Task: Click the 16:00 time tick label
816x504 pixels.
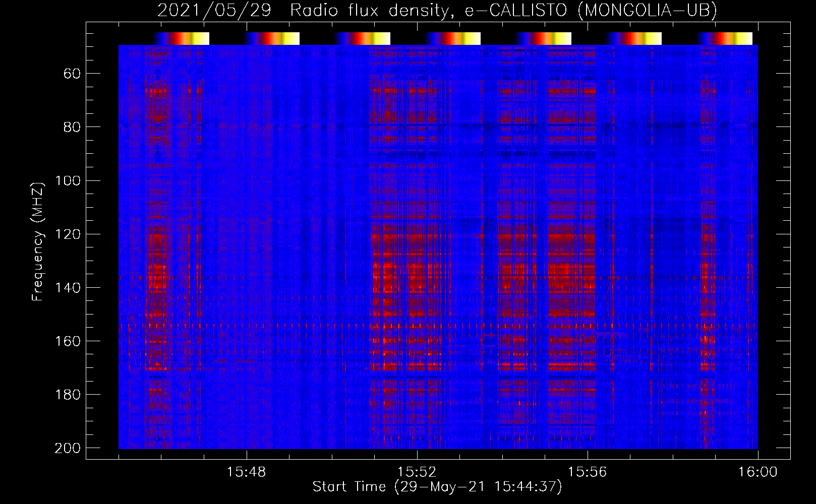Action: (758, 472)
